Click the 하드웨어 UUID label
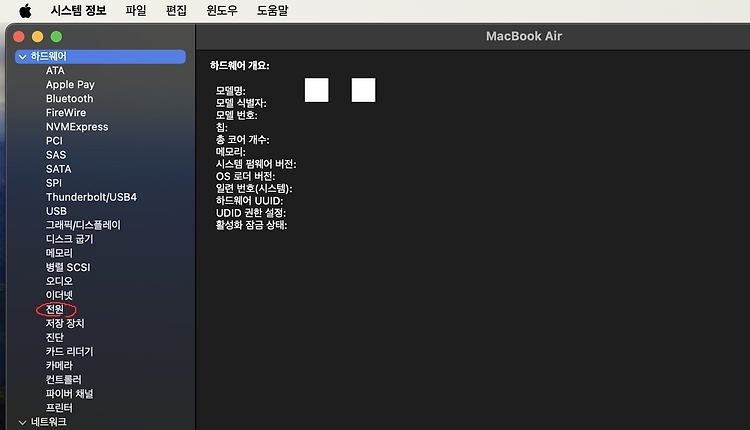The width and height of the screenshot is (750, 430). tap(249, 201)
